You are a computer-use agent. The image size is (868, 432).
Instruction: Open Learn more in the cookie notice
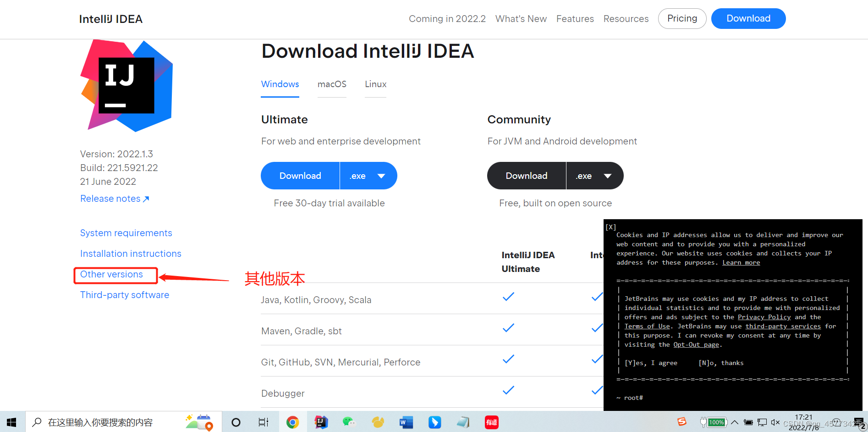(x=741, y=262)
